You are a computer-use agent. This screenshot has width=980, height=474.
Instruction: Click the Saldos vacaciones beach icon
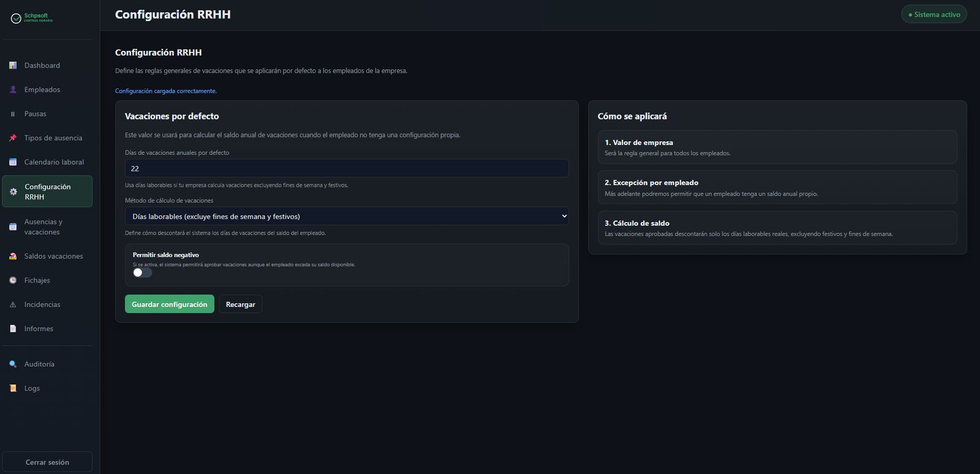pos(13,256)
